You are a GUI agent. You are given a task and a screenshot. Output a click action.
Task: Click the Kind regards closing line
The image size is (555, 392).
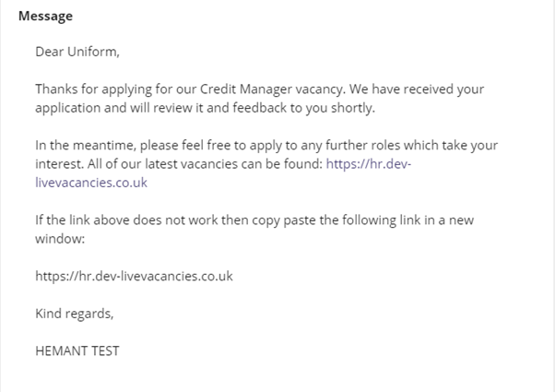coord(75,314)
